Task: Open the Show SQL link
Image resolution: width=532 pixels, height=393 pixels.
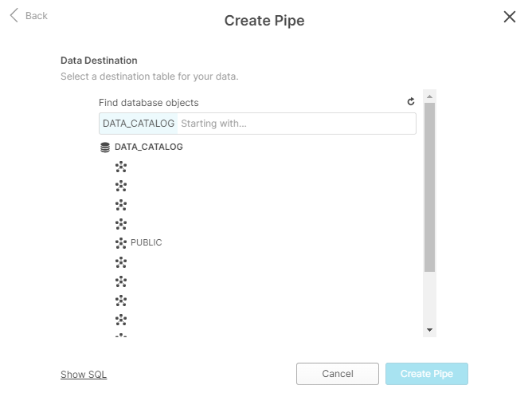Action: click(84, 375)
